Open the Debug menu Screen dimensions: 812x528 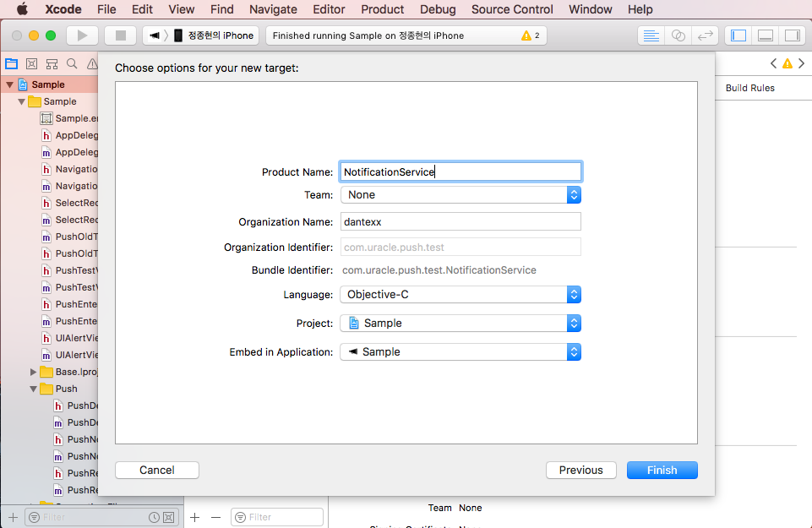coord(438,9)
